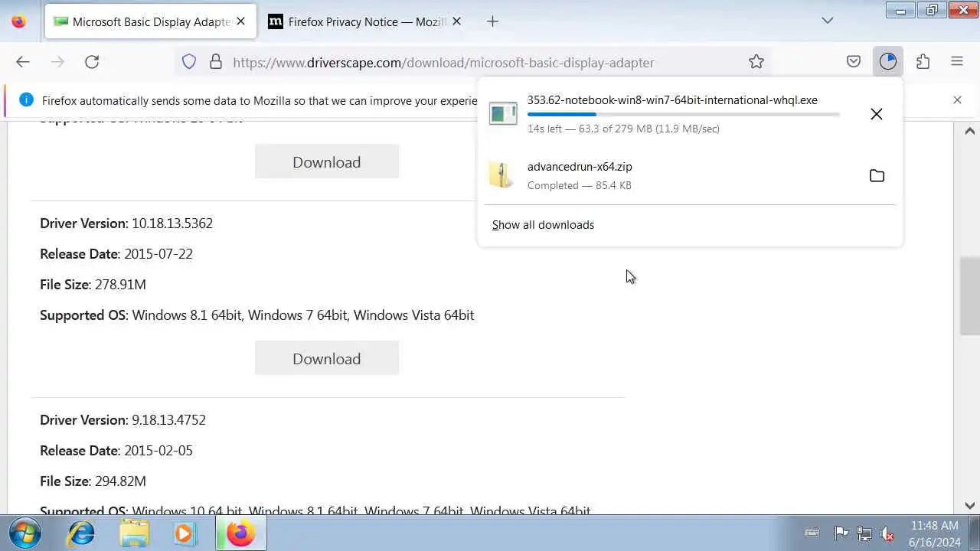Open the Firefox View pinned icon
Screen dimensions: 980x551
(x=19, y=21)
